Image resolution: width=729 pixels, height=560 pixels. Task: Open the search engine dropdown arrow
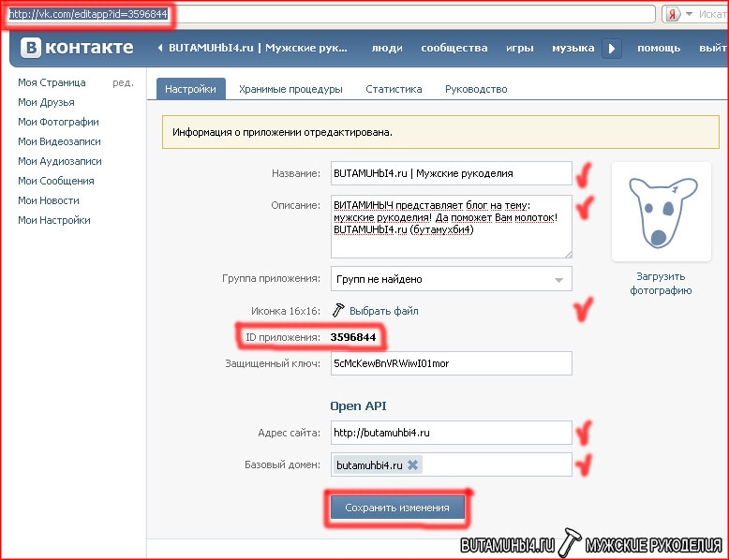click(x=689, y=14)
